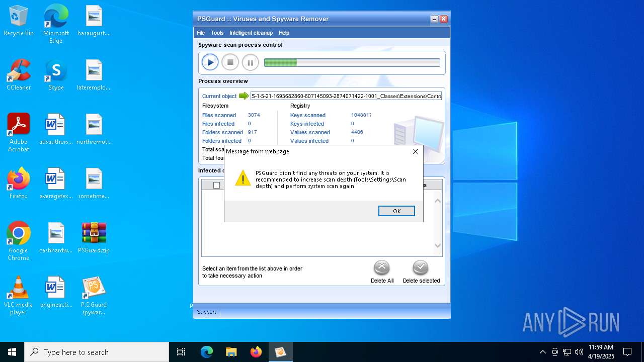
Task: Select Files scanned label
Action: point(219,115)
